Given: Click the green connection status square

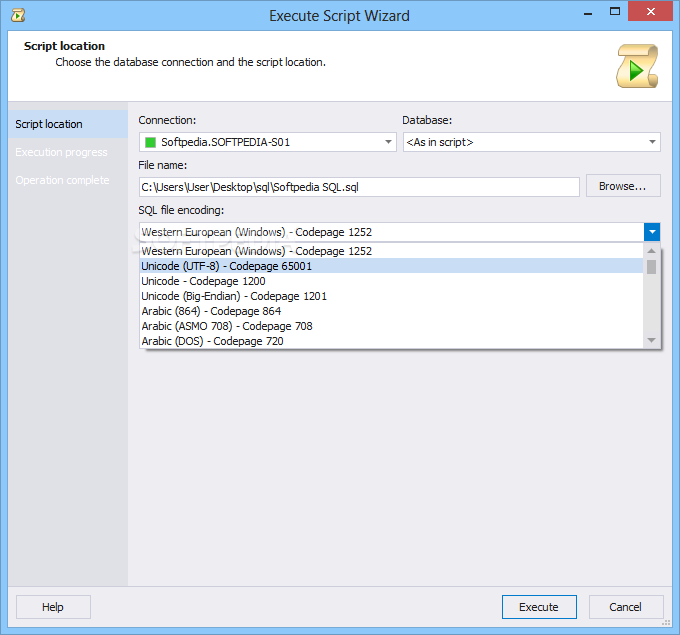Looking at the screenshot, I should (x=150, y=142).
